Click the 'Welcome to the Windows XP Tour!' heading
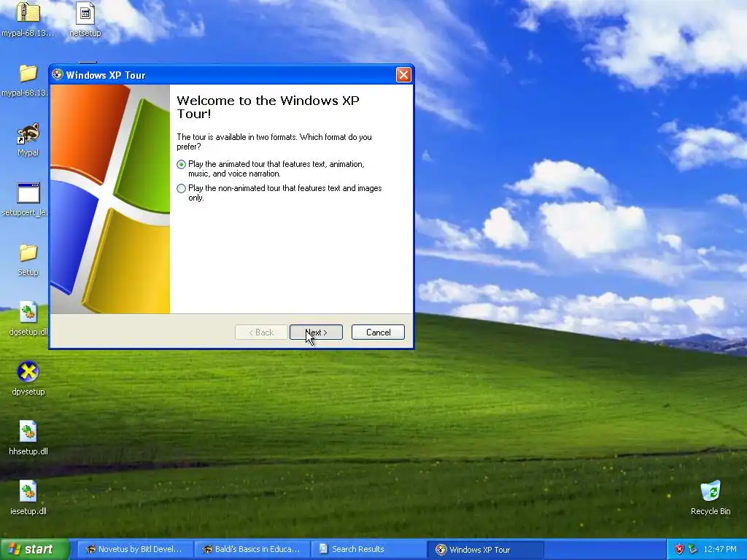 [268, 107]
